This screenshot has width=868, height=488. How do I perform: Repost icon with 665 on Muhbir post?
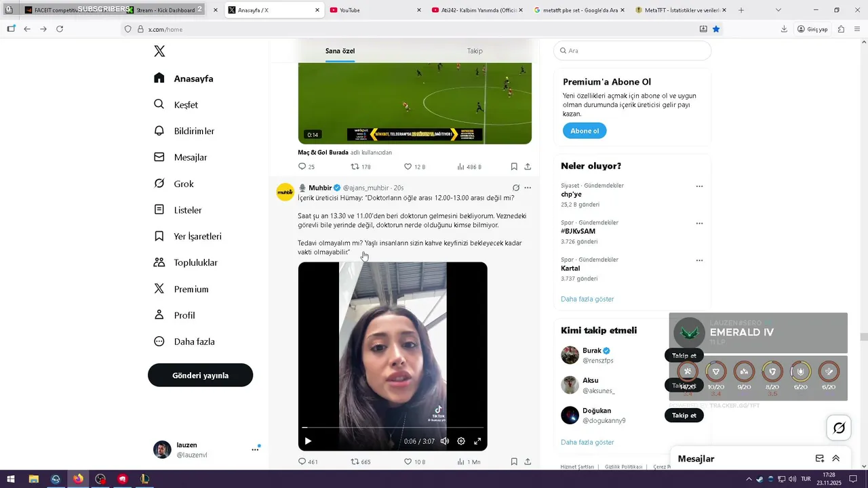355,462
